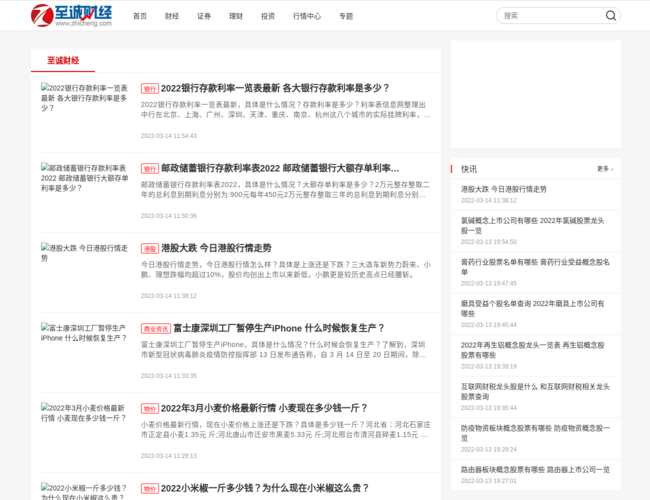Image resolution: width=650 pixels, height=500 pixels.
Task: Open 快讯 item 路由器板块概念股票有哪些
Action: point(535,470)
